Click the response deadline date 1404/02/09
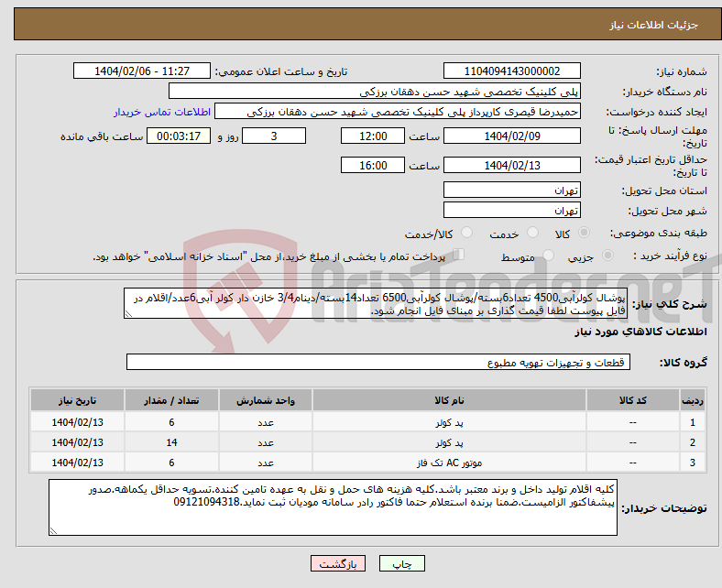 pyautogui.click(x=511, y=136)
